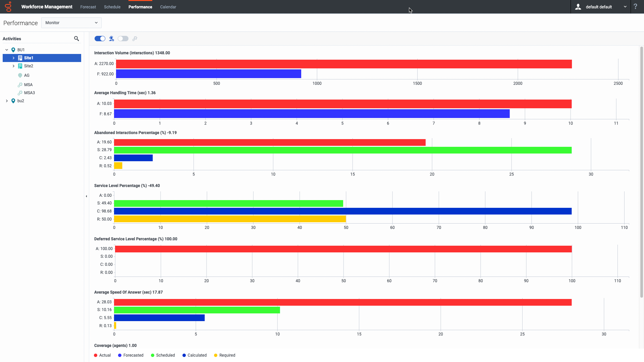Click the group/team icon next to blue toggle
This screenshot has height=362, width=644.
111,39
